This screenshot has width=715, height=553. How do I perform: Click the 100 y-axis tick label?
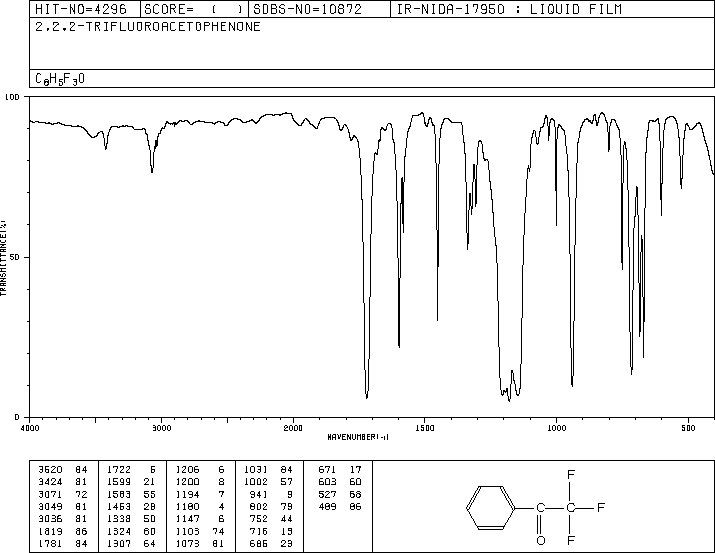click(12, 97)
